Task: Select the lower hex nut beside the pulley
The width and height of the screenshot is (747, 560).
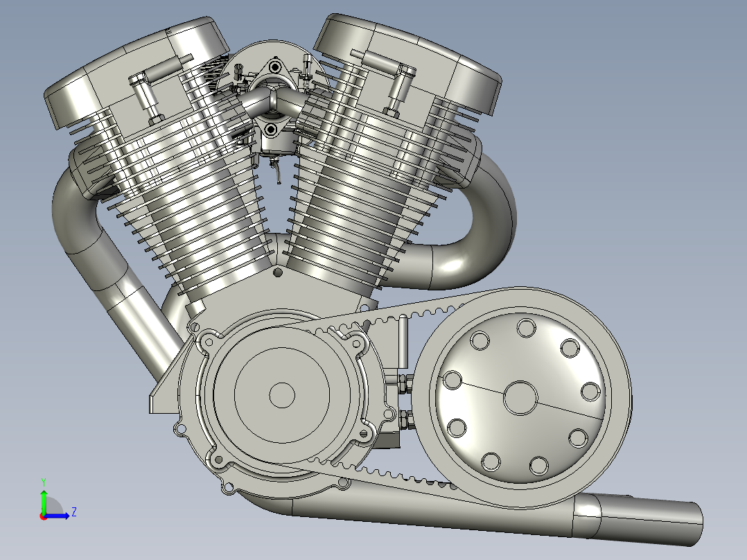Action: [405, 419]
